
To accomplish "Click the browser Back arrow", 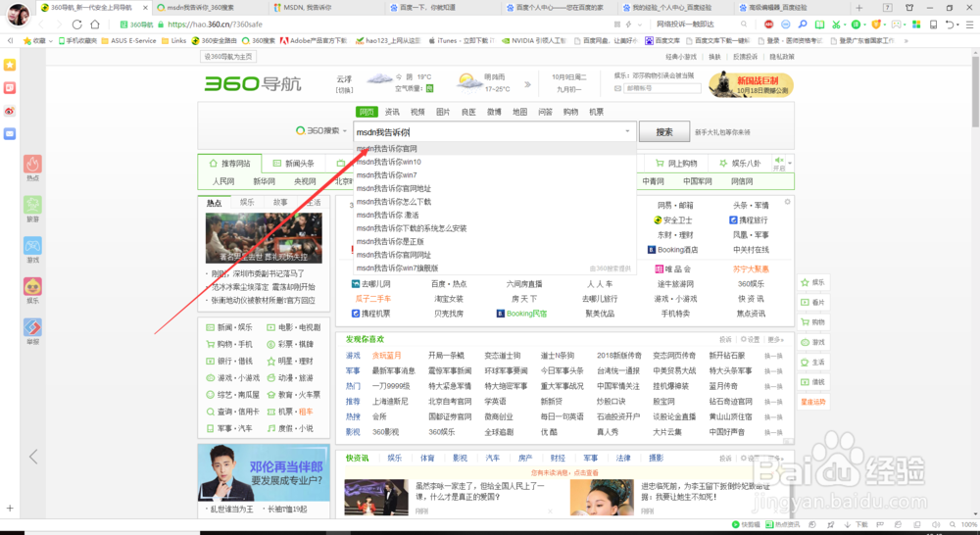I will [x=41, y=24].
